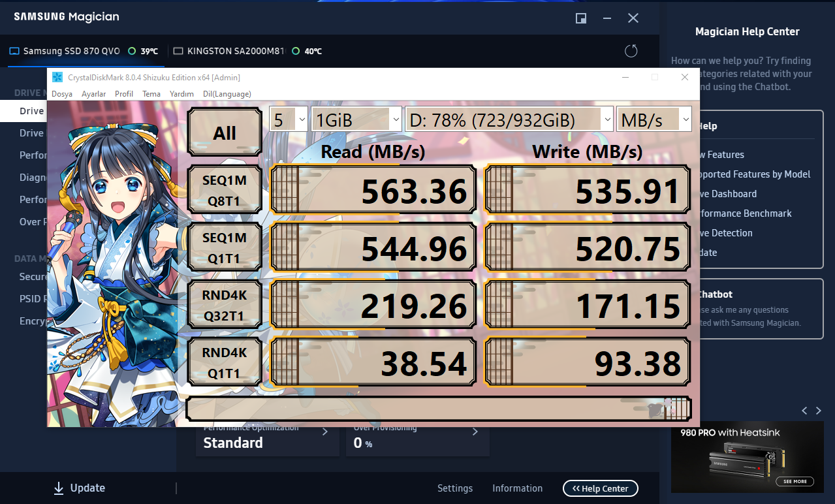Go to previous help banner with left arrow
Image resolution: width=835 pixels, height=504 pixels.
click(804, 411)
